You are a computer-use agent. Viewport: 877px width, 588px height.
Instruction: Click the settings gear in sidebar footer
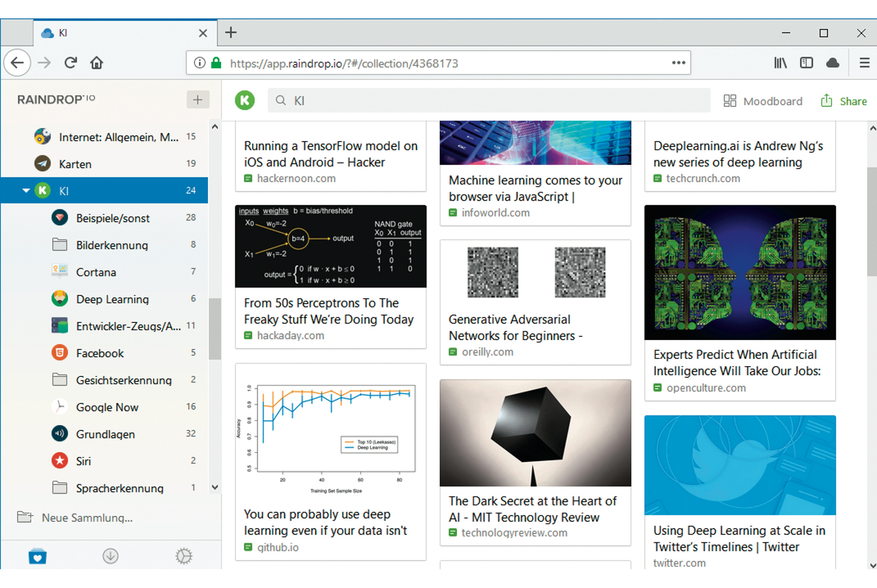pos(184,556)
